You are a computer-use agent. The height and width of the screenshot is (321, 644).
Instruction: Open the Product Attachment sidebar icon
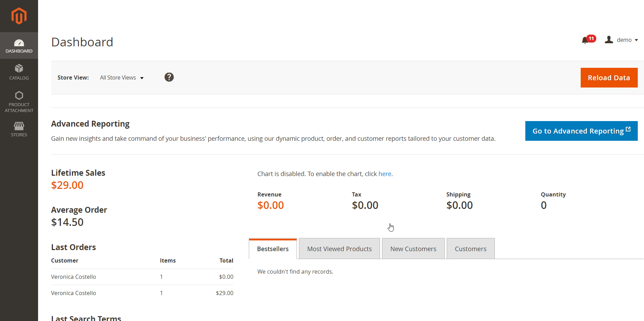(19, 95)
